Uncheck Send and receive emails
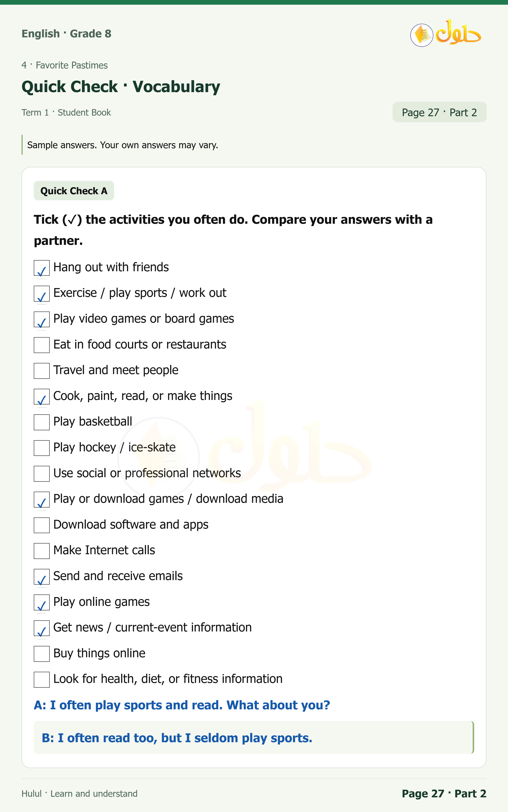508x812 pixels. pos(42,577)
